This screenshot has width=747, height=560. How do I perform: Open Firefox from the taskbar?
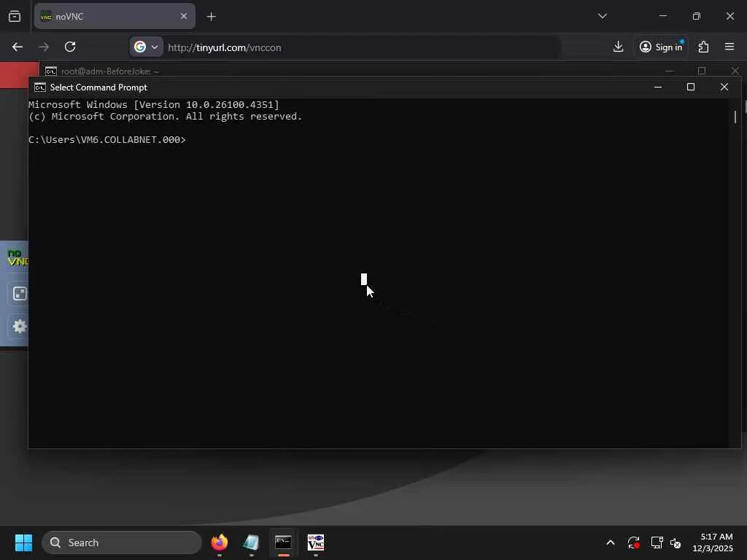[220, 542]
